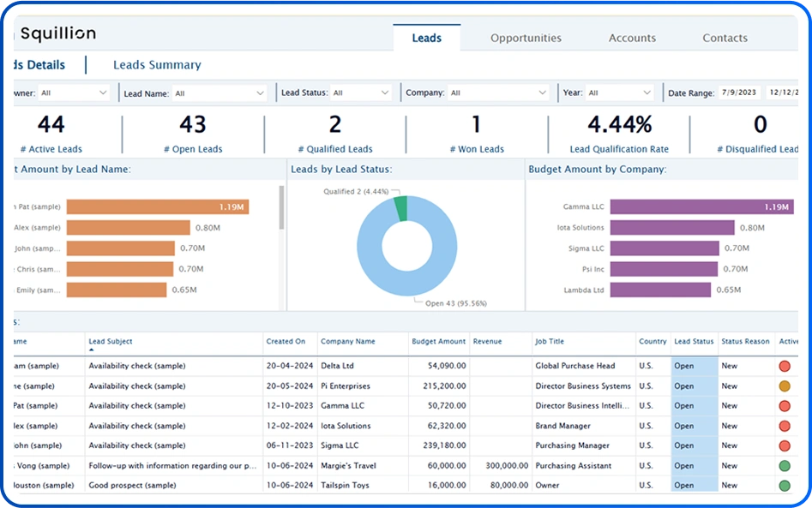Select the green Qualified donut chart segment
Viewport: 812px width, 508px height.
point(400,209)
